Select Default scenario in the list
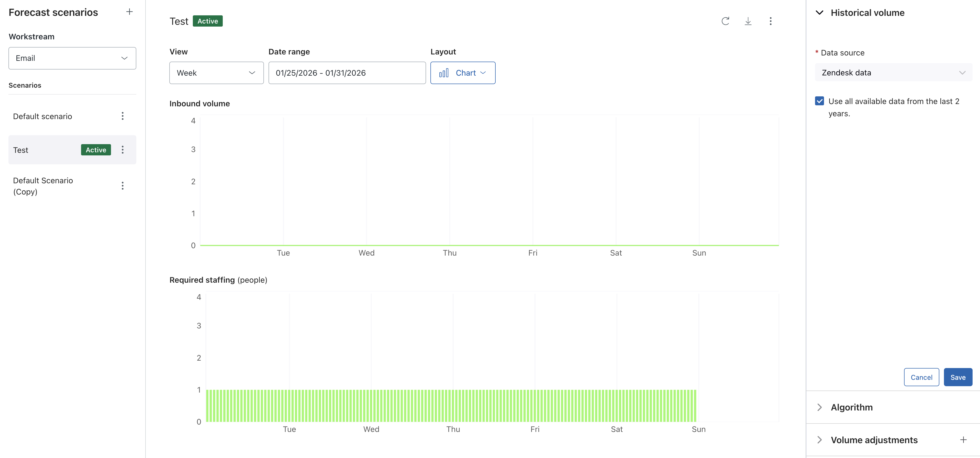Screen dimensions: 980x458 coord(43,116)
